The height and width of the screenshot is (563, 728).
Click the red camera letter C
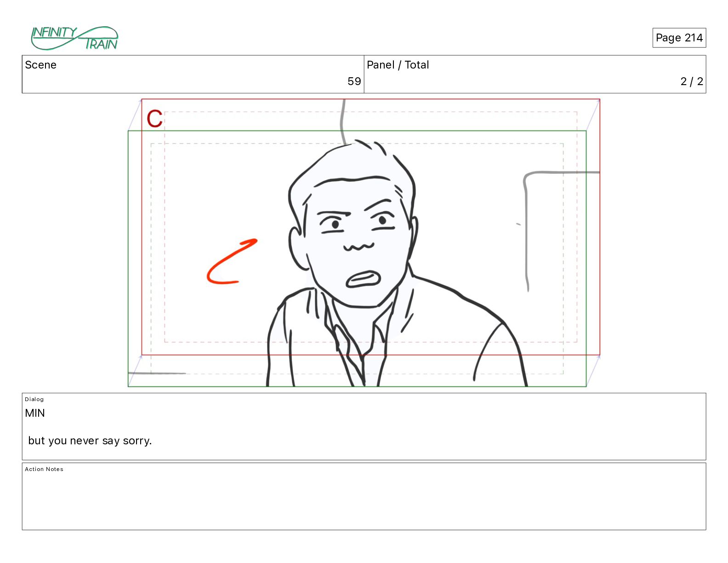(154, 119)
